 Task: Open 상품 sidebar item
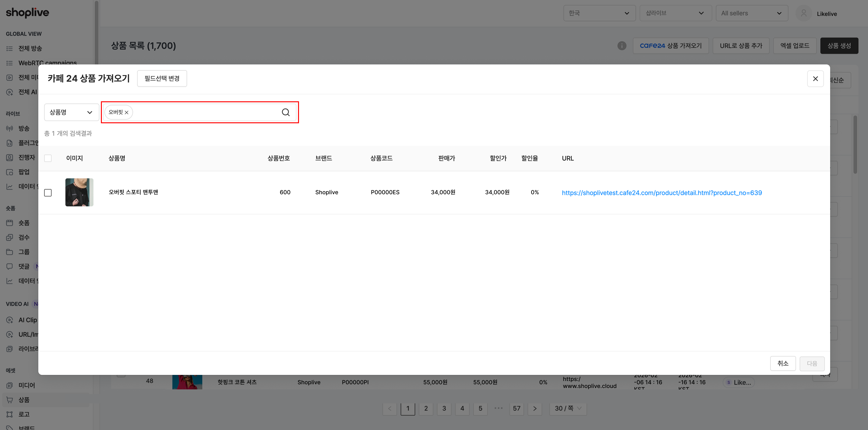click(24, 400)
